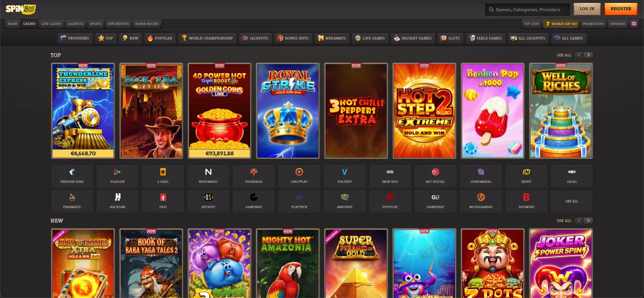644x298 pixels.
Task: View the Promotions page
Action: (593, 24)
